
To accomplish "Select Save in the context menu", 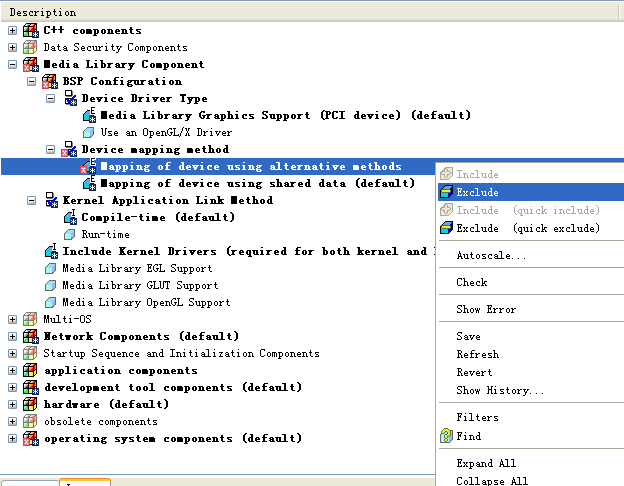I will (x=530, y=336).
